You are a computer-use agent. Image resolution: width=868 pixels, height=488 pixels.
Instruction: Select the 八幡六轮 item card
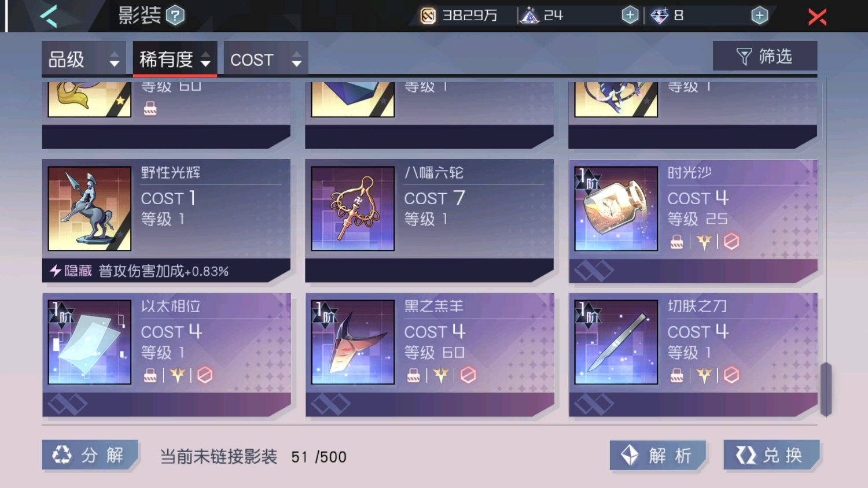click(429, 221)
